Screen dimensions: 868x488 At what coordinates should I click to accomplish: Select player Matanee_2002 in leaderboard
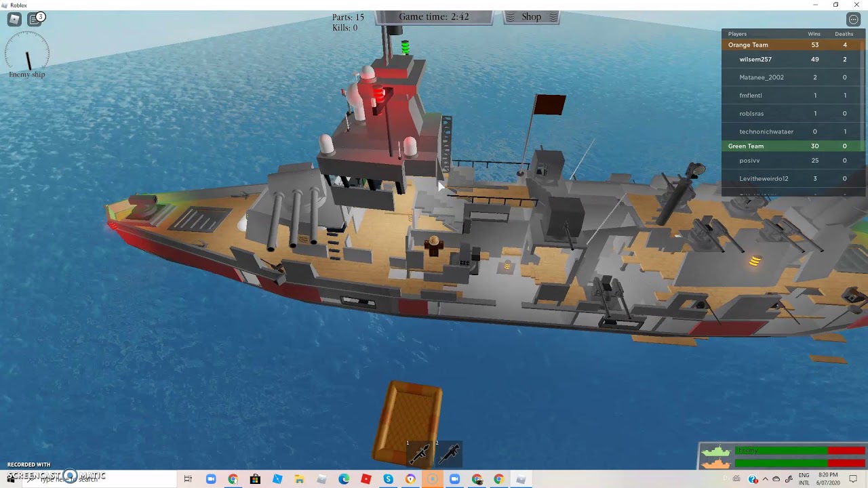coord(794,77)
